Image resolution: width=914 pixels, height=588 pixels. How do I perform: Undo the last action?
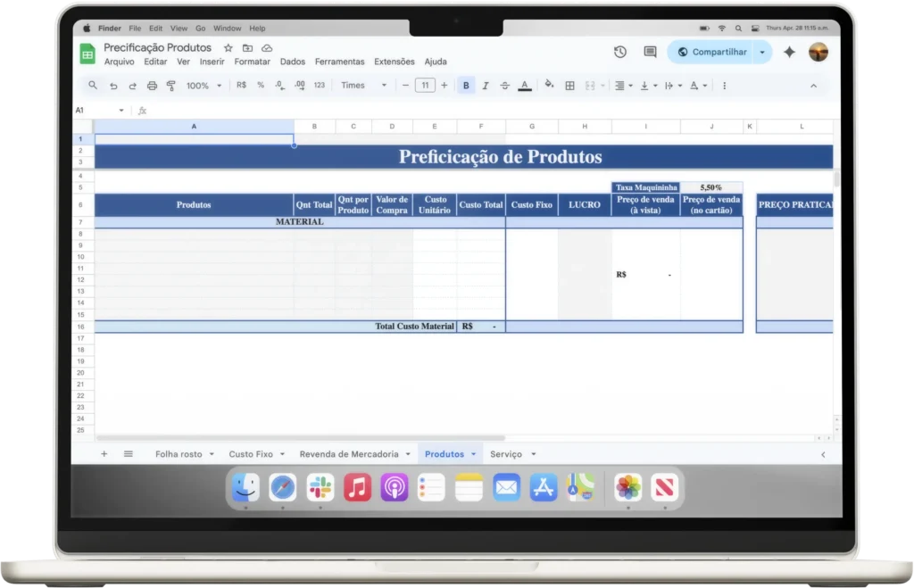point(113,86)
